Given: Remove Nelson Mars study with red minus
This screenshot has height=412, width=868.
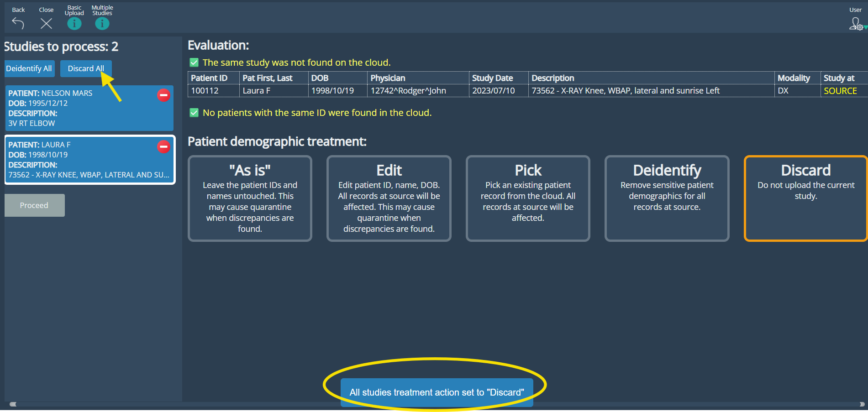Looking at the screenshot, I should click(x=163, y=95).
